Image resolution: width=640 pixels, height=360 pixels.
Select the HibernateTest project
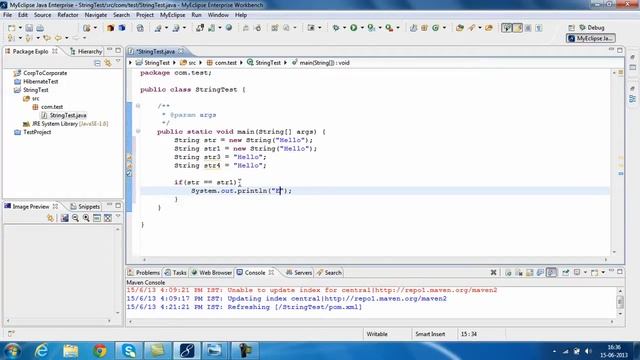36,82
